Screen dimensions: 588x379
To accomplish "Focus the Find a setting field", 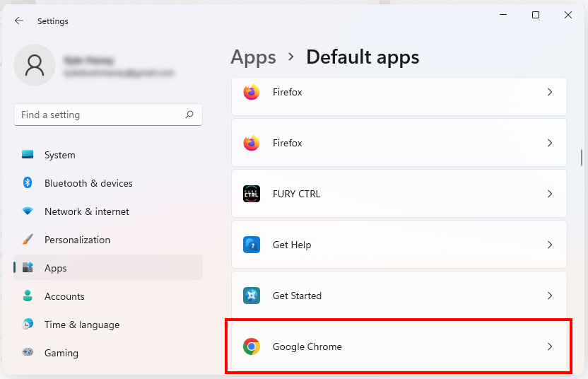I will [108, 115].
